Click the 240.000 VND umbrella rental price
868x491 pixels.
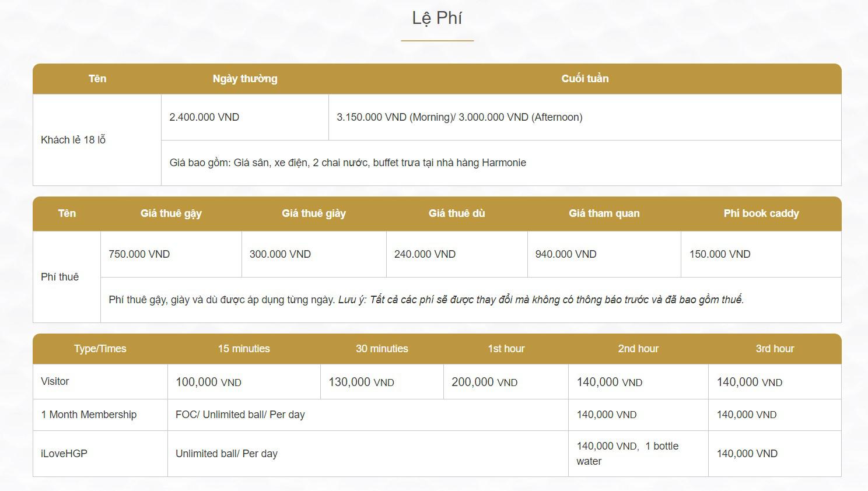pyautogui.click(x=425, y=254)
